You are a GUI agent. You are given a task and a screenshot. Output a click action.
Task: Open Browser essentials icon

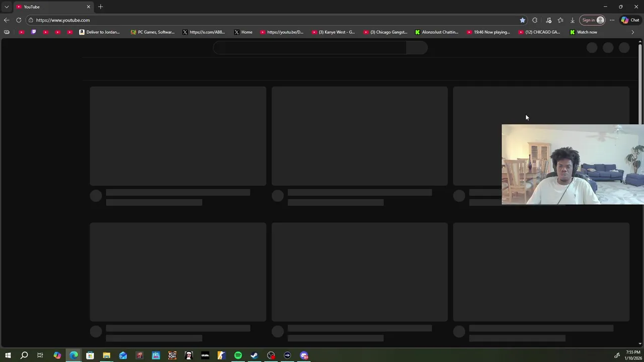548,20
